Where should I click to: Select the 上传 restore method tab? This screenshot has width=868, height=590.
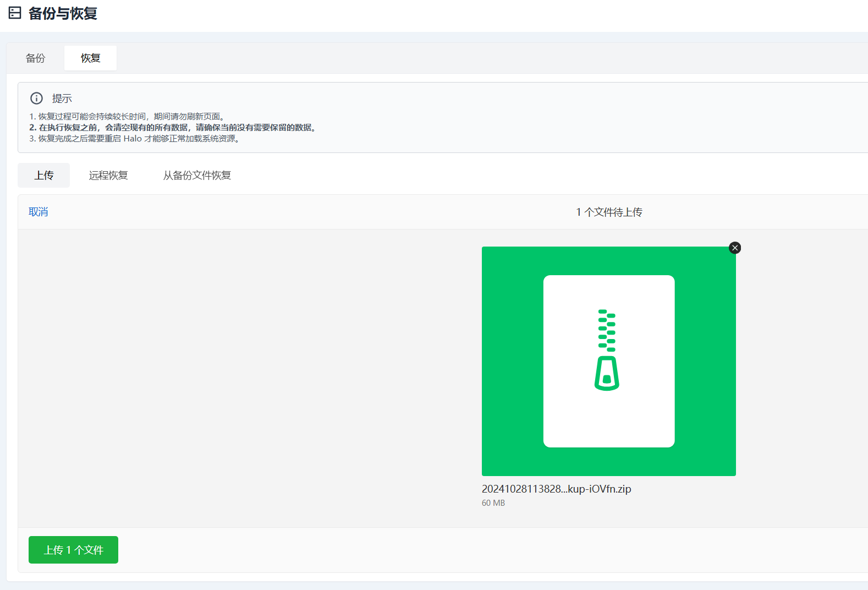click(44, 175)
